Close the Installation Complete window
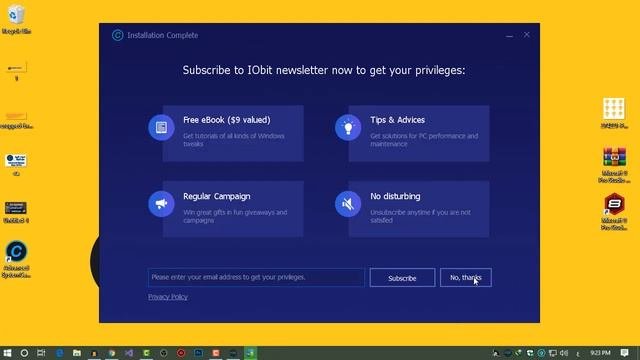The width and height of the screenshot is (640, 360). 527,35
